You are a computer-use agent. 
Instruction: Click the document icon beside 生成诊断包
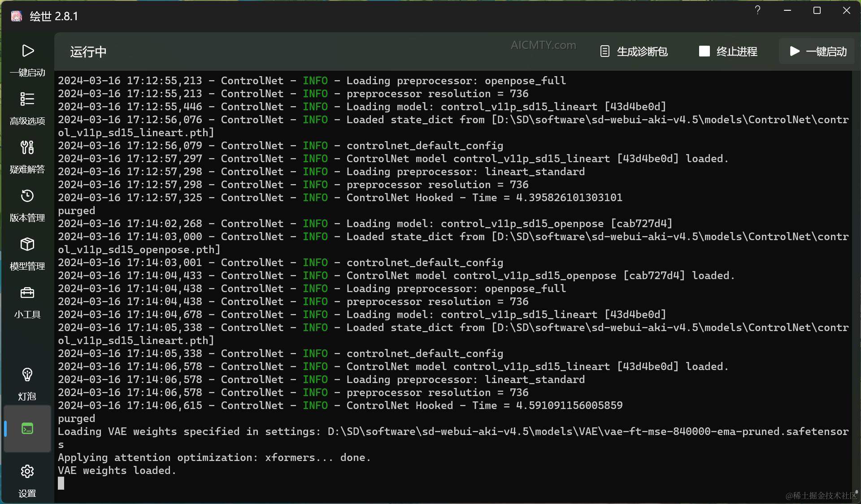point(605,52)
